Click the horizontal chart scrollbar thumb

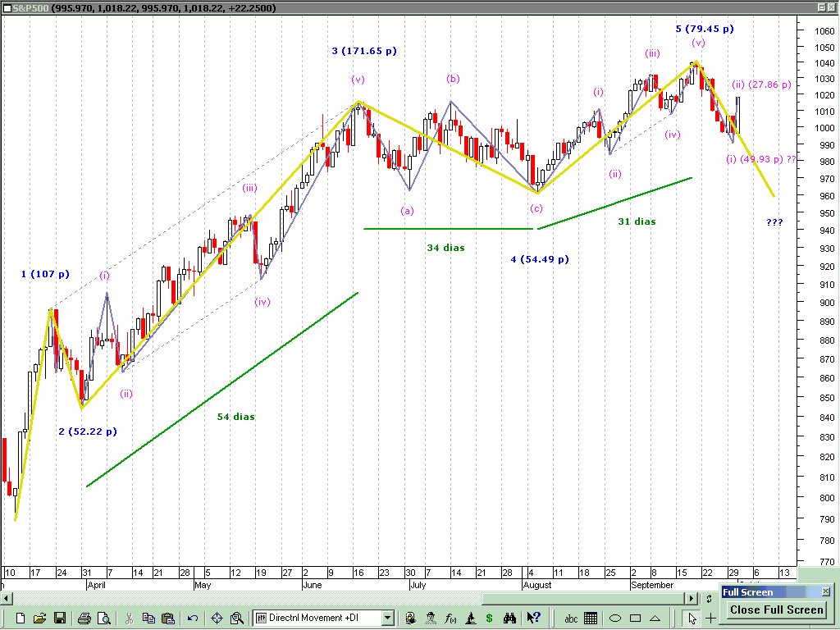pos(584,598)
